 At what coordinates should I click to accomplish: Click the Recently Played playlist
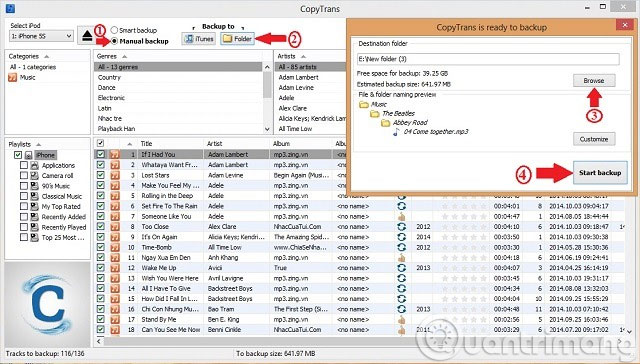64,227
